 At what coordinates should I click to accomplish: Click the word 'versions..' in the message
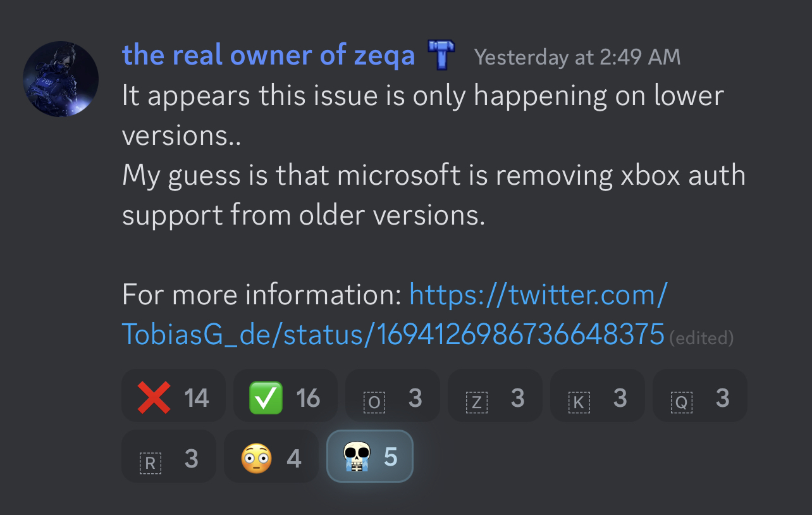tap(181, 135)
